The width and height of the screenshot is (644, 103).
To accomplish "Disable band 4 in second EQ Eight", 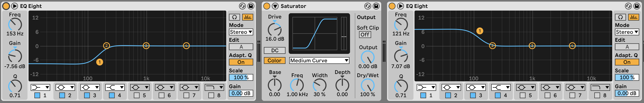I will tap(498, 95).
